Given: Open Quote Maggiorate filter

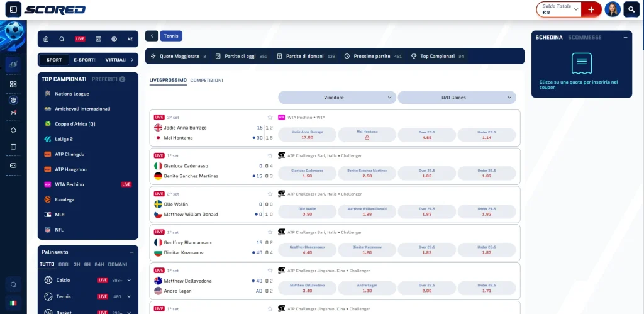Looking at the screenshot, I should (178, 56).
